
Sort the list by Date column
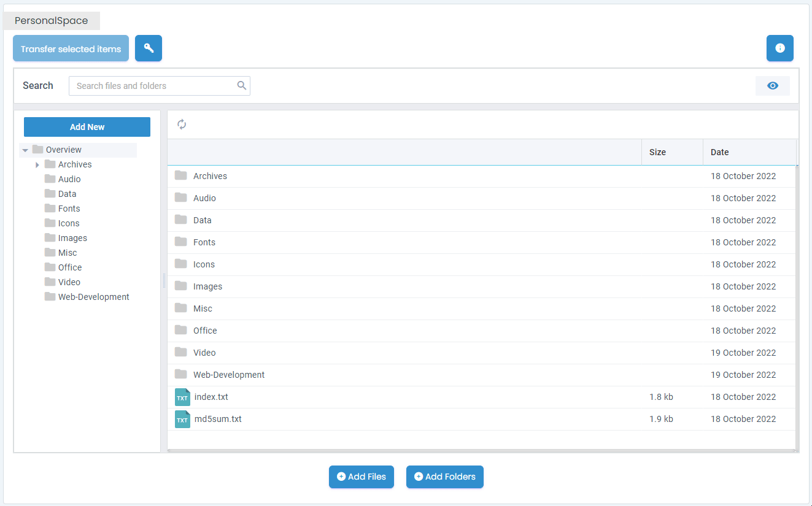(719, 152)
